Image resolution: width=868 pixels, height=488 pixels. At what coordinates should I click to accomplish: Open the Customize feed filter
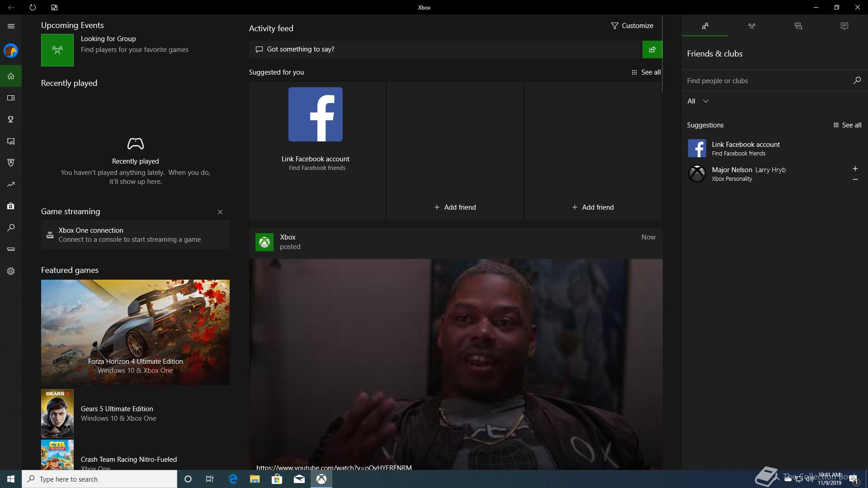632,26
